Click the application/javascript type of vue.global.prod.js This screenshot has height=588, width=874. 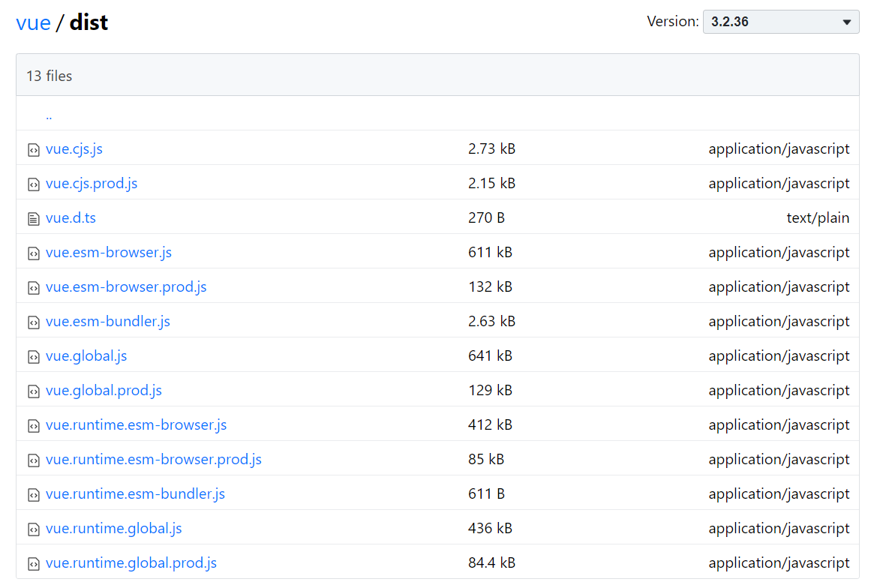pos(779,391)
